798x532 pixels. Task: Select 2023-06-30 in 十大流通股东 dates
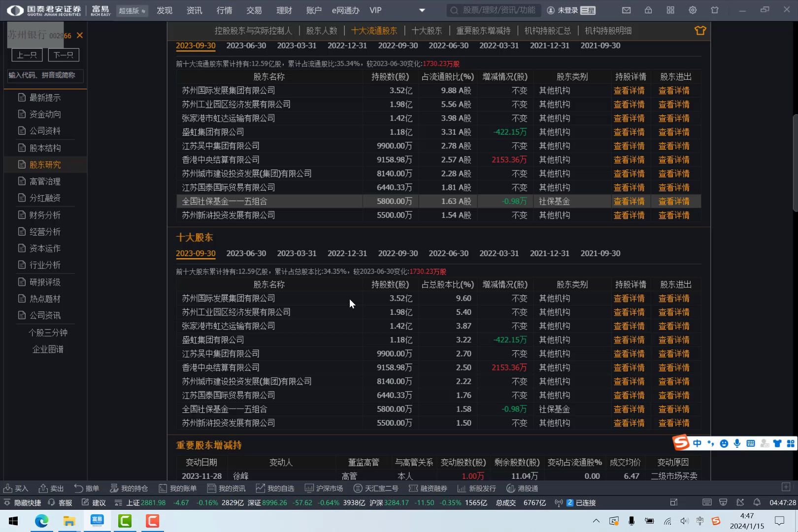click(246, 45)
